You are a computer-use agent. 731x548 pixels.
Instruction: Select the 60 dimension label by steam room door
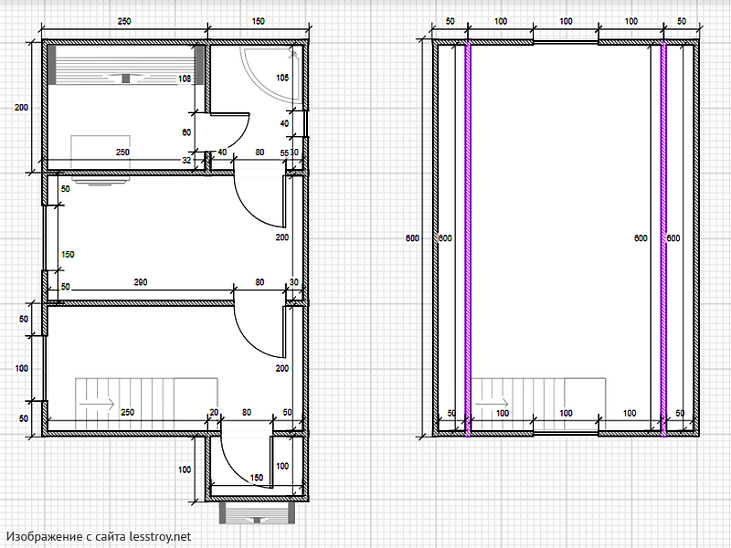point(186,131)
